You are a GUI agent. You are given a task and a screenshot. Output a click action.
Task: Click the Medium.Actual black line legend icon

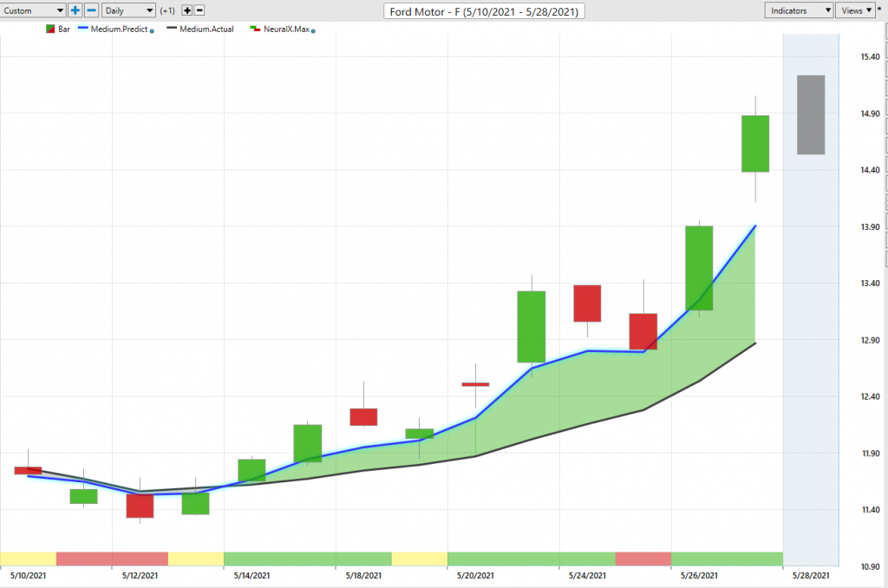click(x=172, y=28)
